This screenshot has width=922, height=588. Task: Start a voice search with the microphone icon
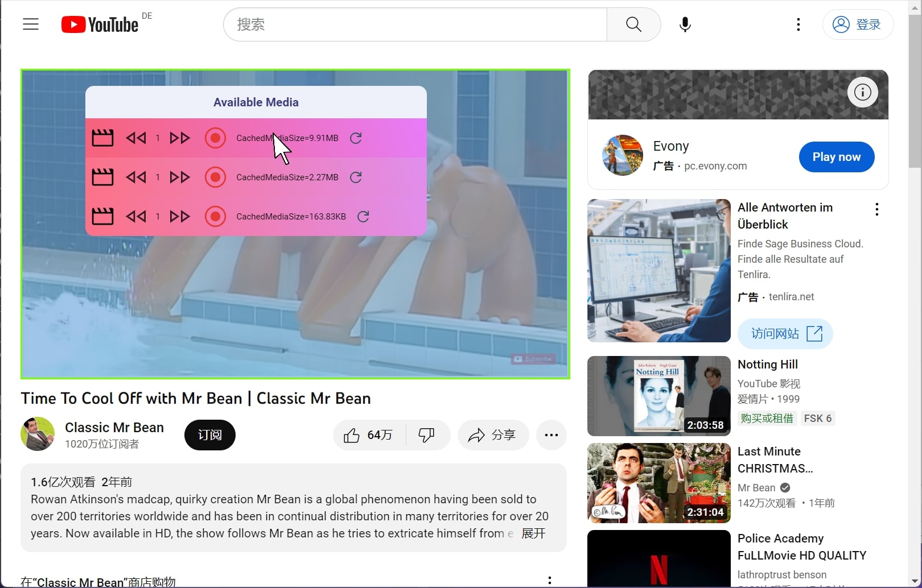(685, 24)
